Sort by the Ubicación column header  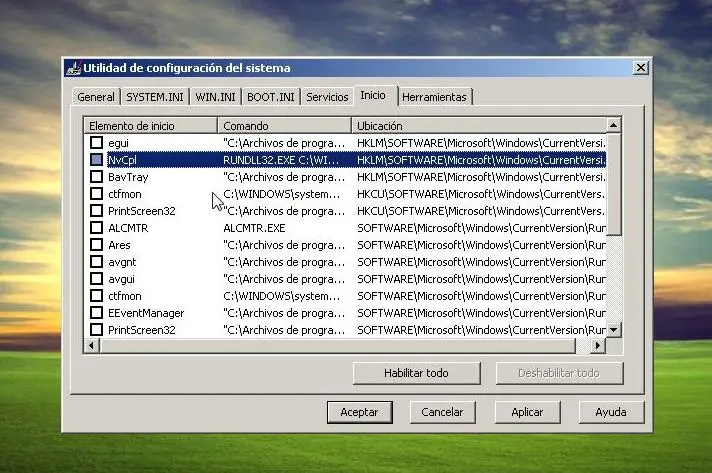pos(479,125)
